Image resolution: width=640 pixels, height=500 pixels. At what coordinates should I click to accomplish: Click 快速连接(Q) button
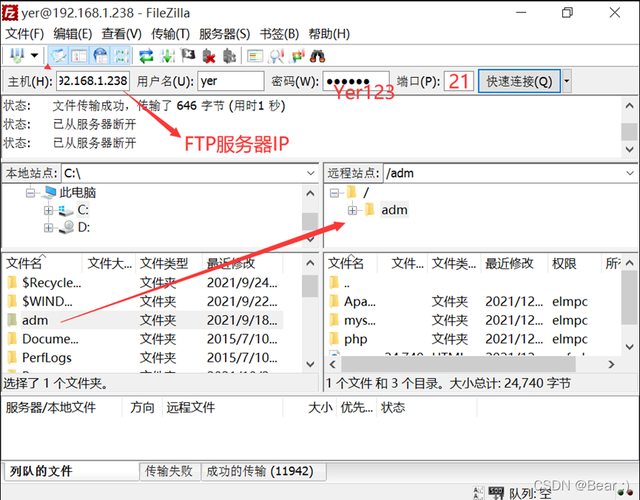click(519, 81)
